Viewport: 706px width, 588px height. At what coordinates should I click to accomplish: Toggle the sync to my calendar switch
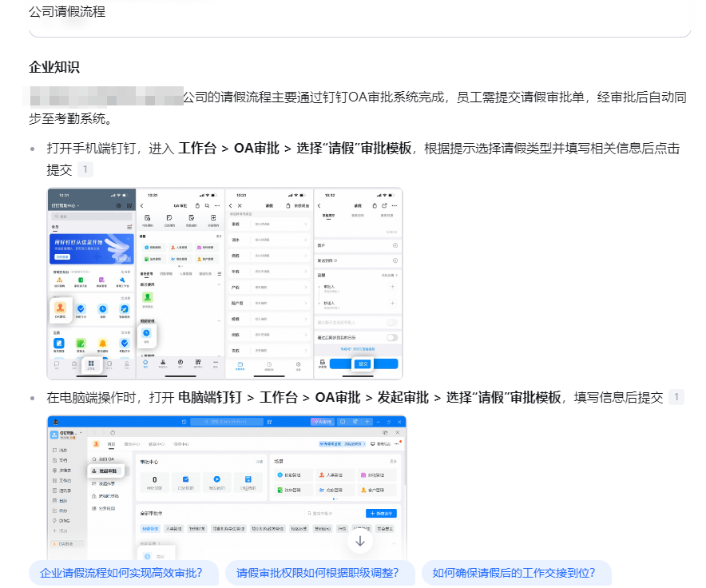pos(391,338)
